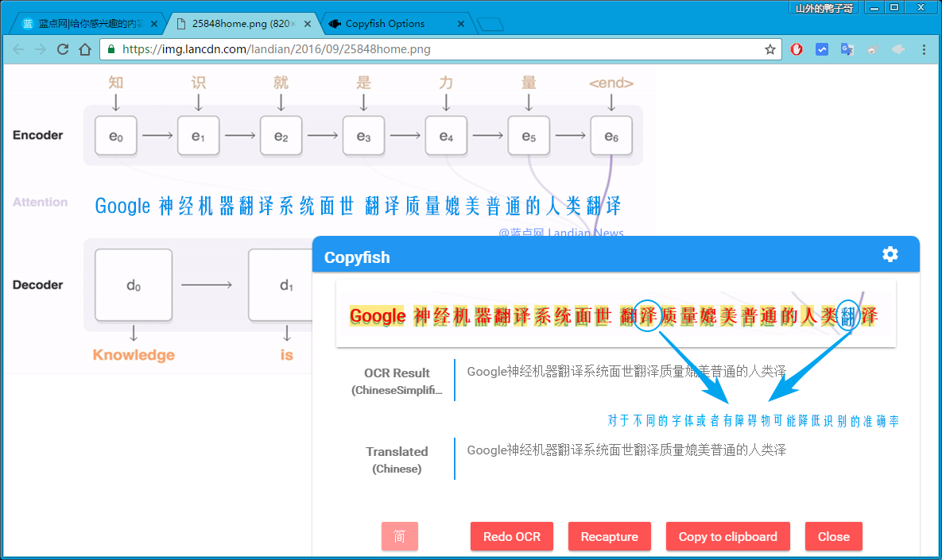This screenshot has width=942, height=560.
Task: Open the Google Translate extension icon
Action: click(x=847, y=49)
